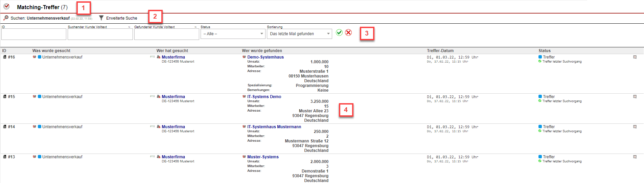Click the blue status square for match #16
The image size is (644, 183).
[x=540, y=57]
